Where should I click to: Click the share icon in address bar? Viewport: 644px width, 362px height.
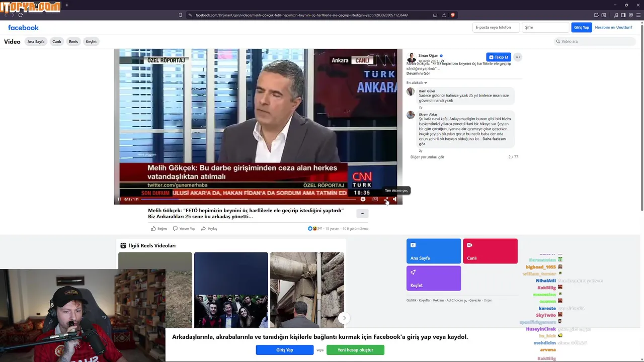(444, 15)
